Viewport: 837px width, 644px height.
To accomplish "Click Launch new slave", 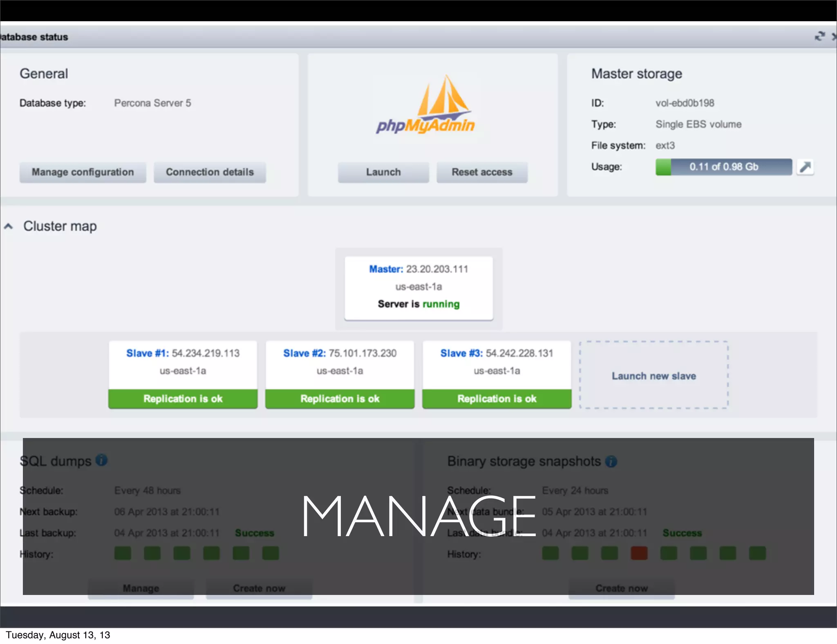I will click(653, 375).
